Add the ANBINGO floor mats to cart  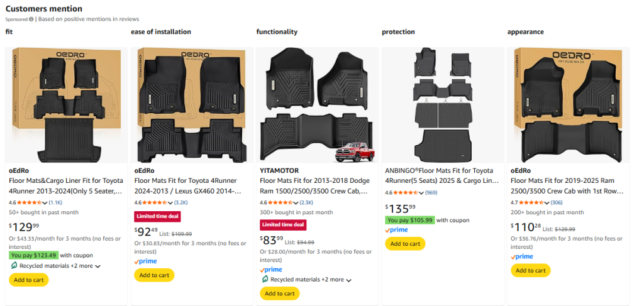(405, 244)
